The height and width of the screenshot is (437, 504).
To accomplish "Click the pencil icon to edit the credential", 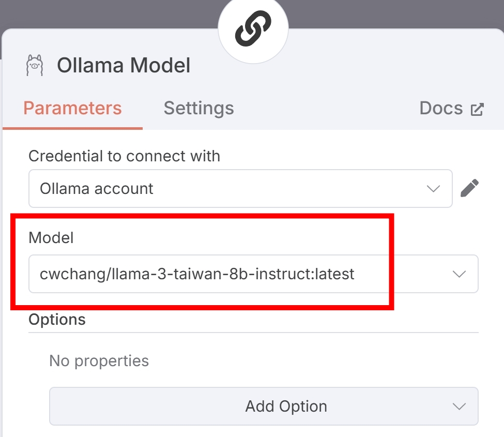I will 469,188.
